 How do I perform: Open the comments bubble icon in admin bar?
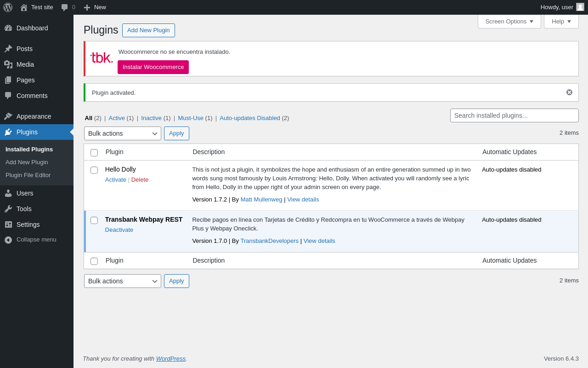tap(64, 7)
